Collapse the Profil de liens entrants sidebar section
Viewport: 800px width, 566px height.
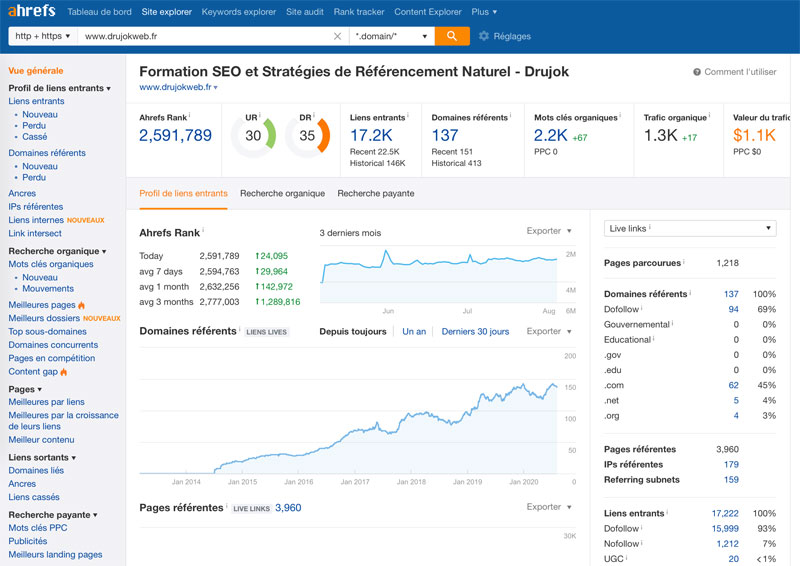[60, 88]
